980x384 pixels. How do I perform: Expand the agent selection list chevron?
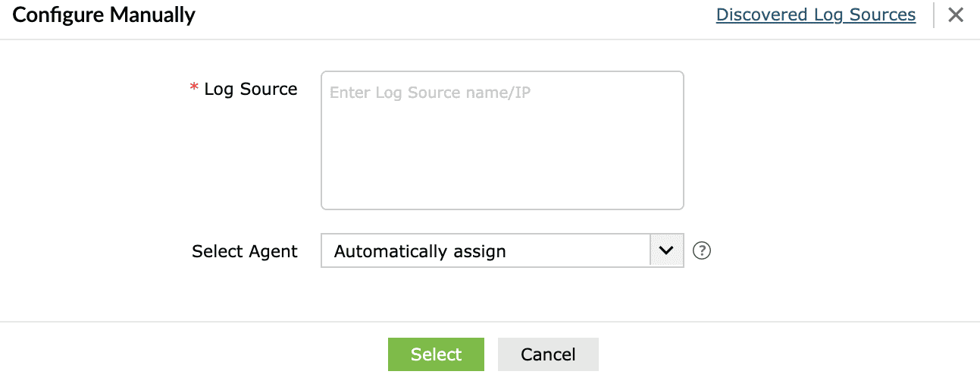[666, 251]
